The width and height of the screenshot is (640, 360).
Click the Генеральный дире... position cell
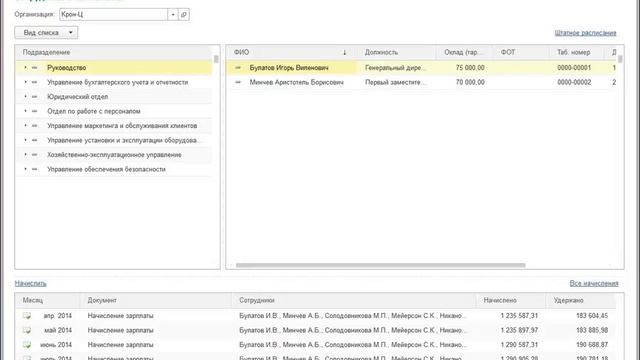tap(396, 68)
